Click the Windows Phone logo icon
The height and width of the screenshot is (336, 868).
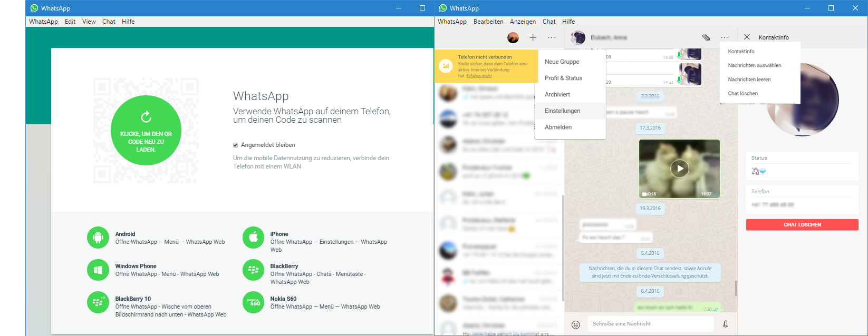[x=98, y=270]
